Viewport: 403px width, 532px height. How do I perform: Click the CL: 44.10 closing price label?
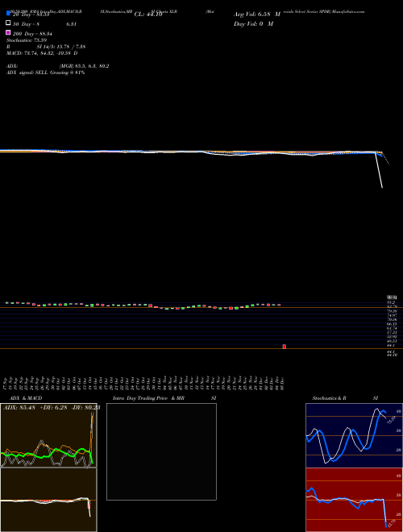[x=148, y=15]
